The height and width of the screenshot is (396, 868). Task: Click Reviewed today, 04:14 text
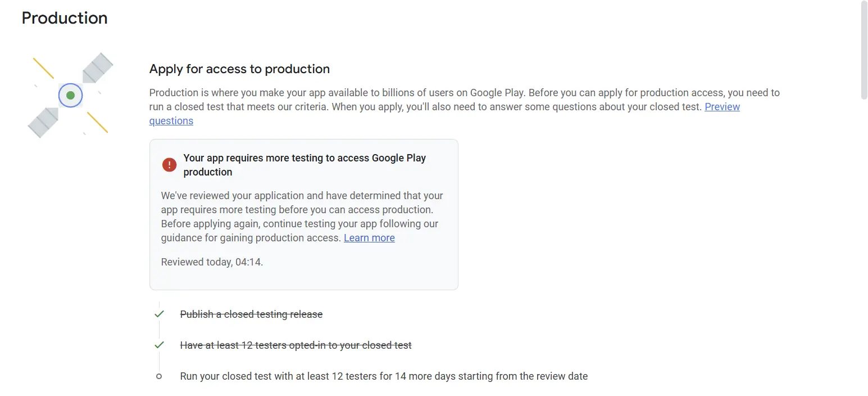[212, 262]
